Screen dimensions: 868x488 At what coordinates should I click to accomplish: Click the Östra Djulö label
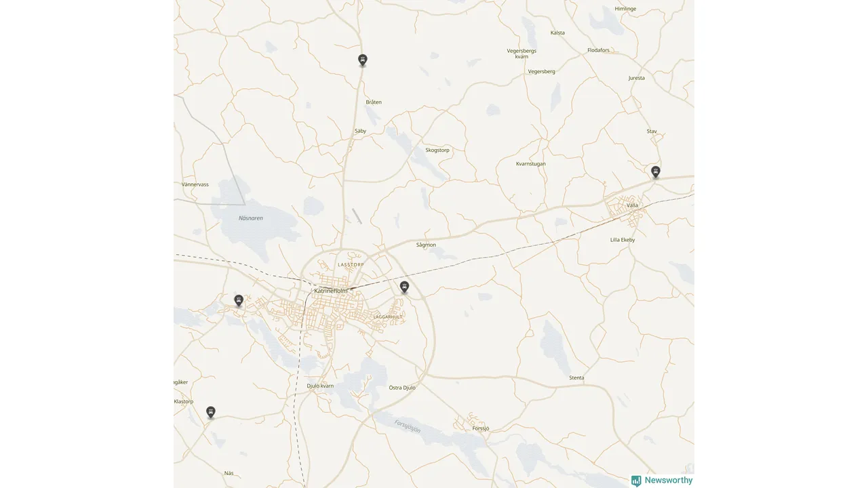tap(402, 388)
